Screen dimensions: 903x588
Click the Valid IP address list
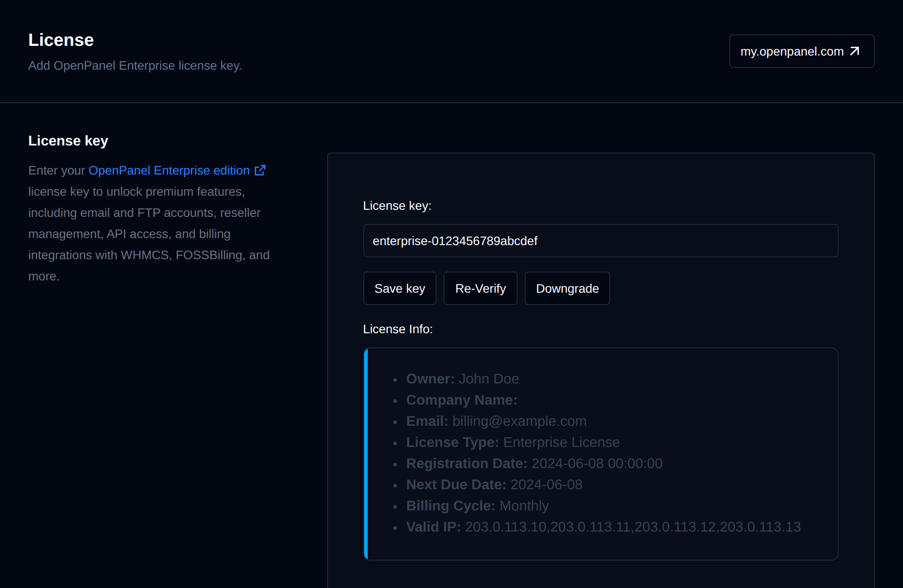(x=633, y=527)
